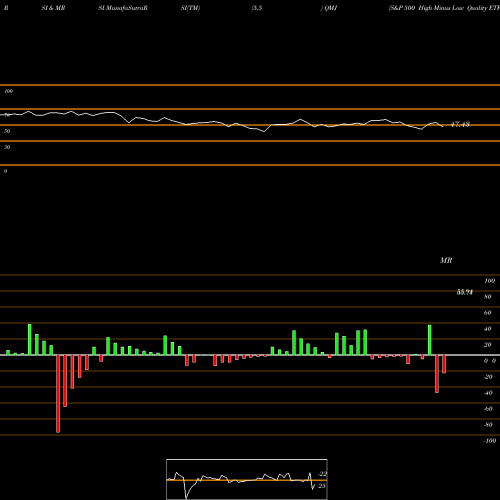This screenshot has height=500, width=500.
Task: Click the 100 label on the MR axis
Action: pos(489,281)
